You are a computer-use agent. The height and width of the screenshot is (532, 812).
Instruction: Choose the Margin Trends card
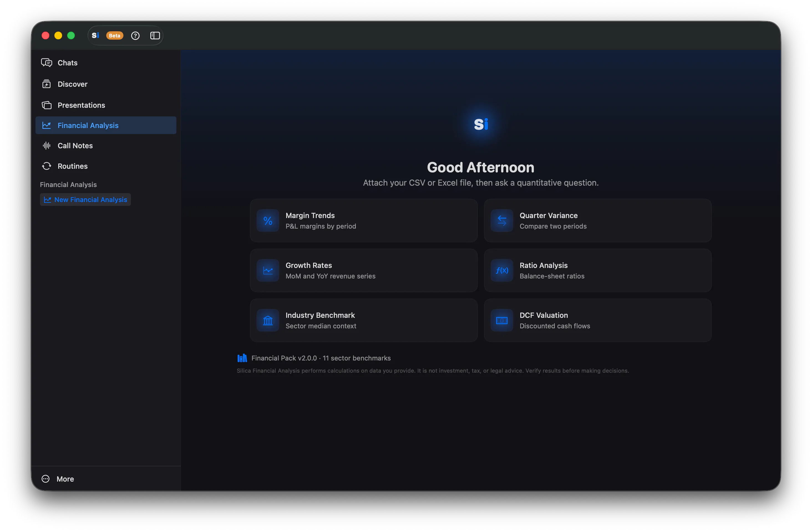(x=364, y=221)
